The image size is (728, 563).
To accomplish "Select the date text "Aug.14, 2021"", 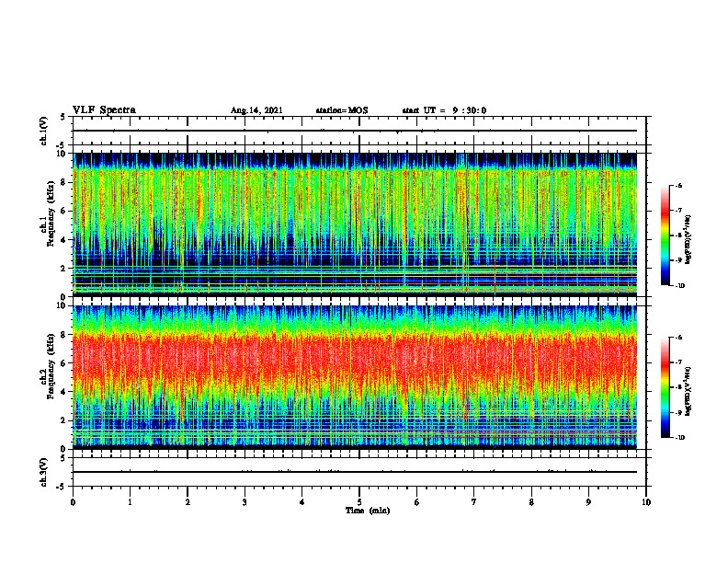I will 256,110.
